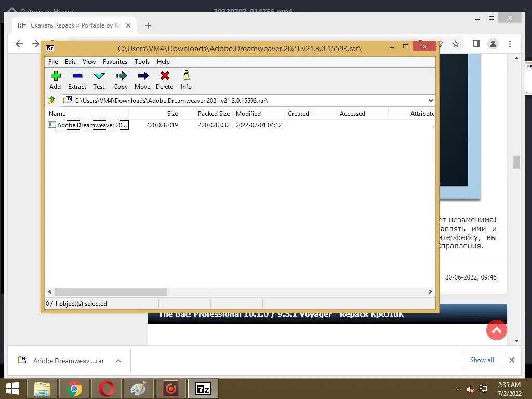Image resolution: width=532 pixels, height=399 pixels.
Task: Click the muted volume tray icon
Action: pos(471,389)
